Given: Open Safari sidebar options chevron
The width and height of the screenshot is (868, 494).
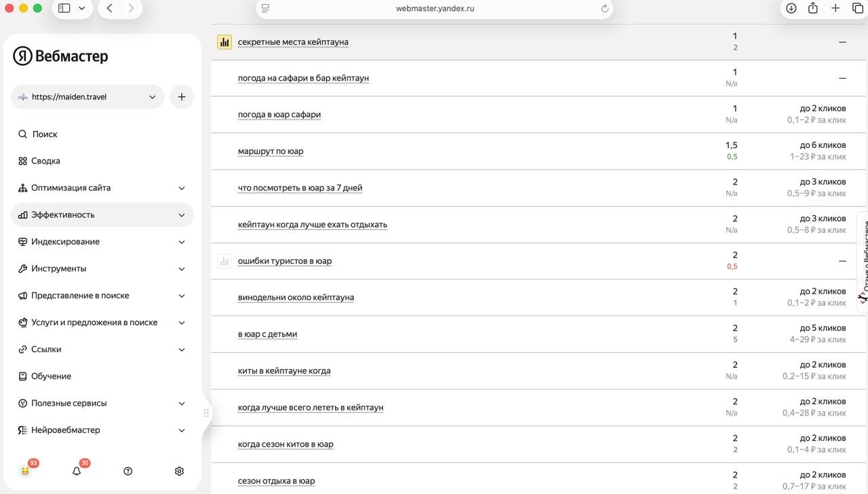Looking at the screenshot, I should point(82,8).
